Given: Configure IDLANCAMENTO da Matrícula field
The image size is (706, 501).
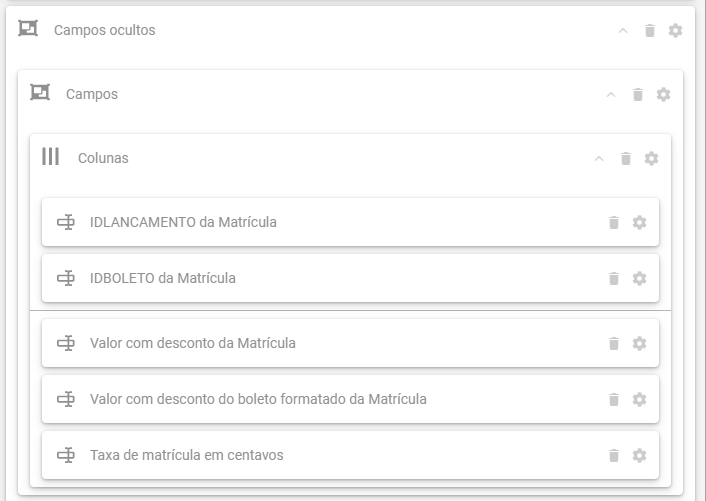Looking at the screenshot, I should point(639,222).
